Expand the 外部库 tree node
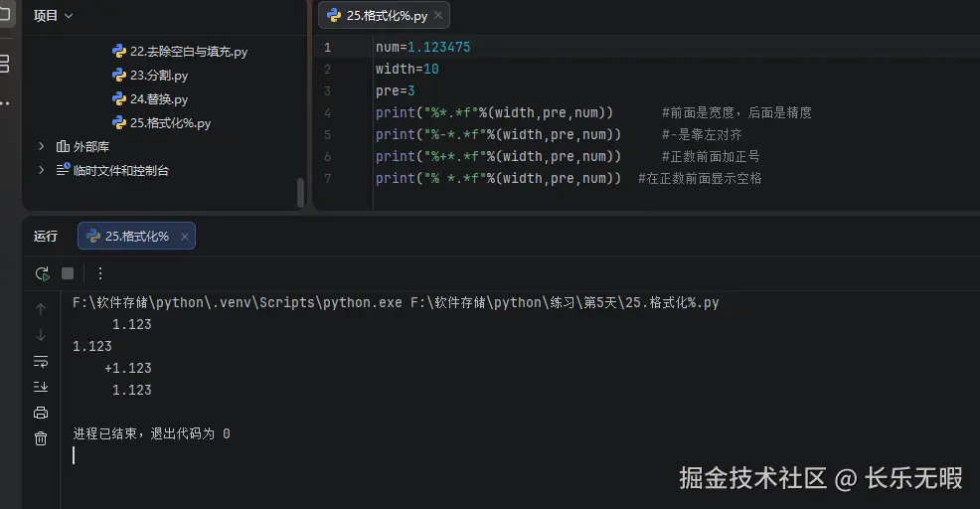 click(42, 146)
